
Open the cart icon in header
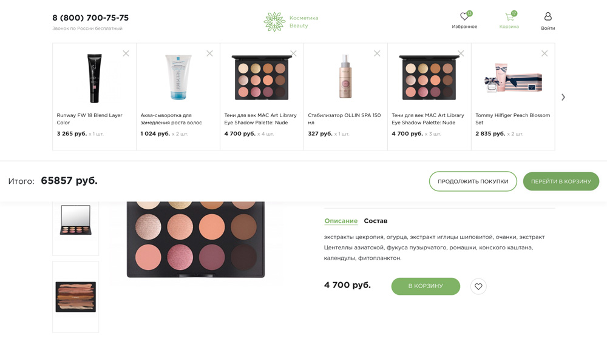pos(509,17)
